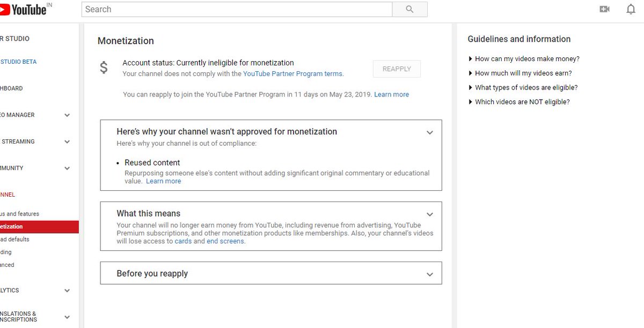Image resolution: width=644 pixels, height=328 pixels.
Task: Click the Reused content bullet text
Action: [x=152, y=162]
